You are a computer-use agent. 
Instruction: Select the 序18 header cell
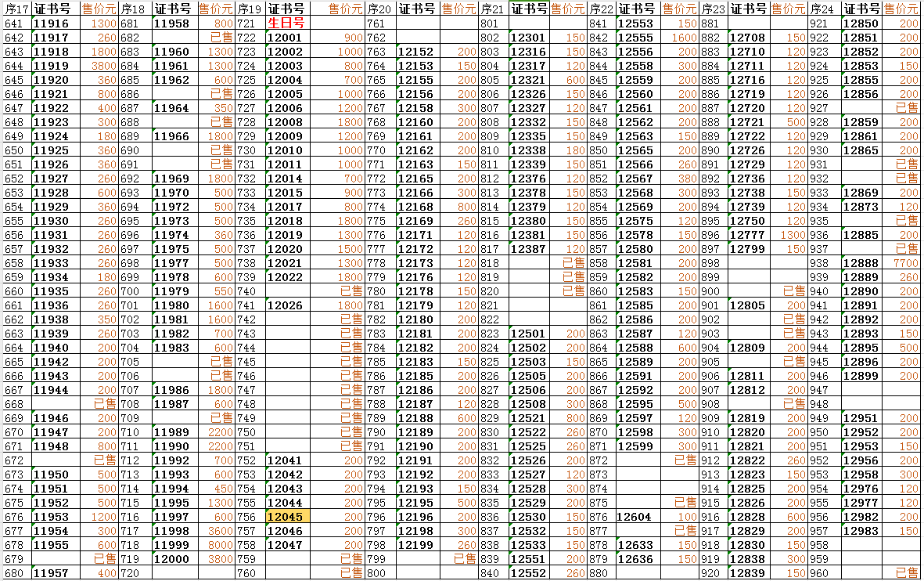(135, 9)
